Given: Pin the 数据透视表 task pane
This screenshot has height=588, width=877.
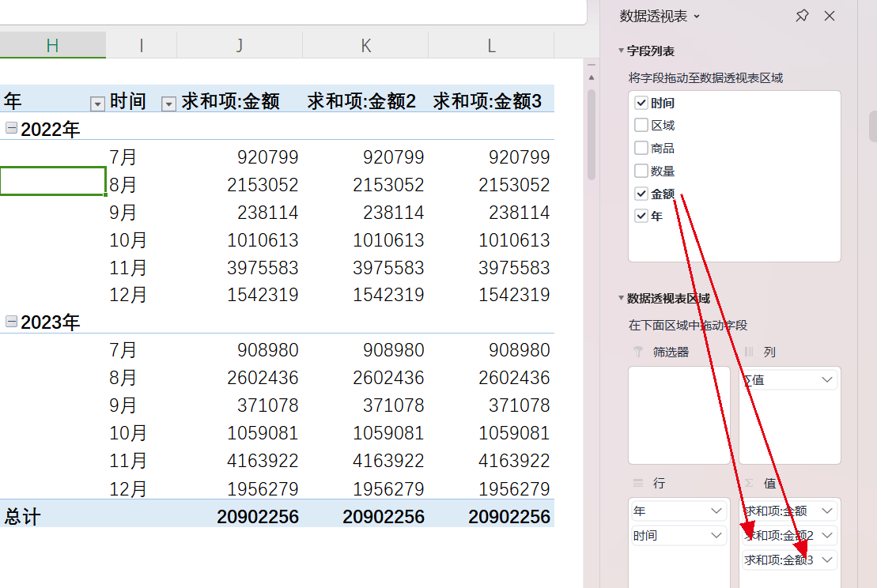Looking at the screenshot, I should click(x=802, y=16).
